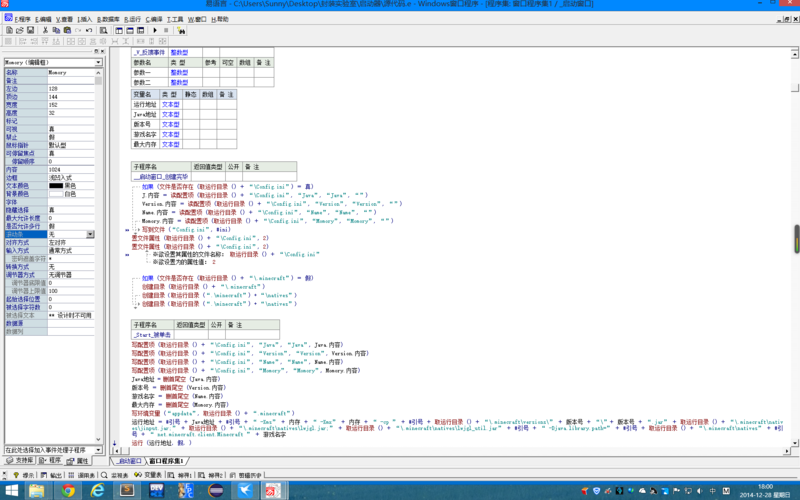Viewport: 800px width, 500px height.
Task: Open the 编译 (Compile) menu
Action: tap(154, 19)
